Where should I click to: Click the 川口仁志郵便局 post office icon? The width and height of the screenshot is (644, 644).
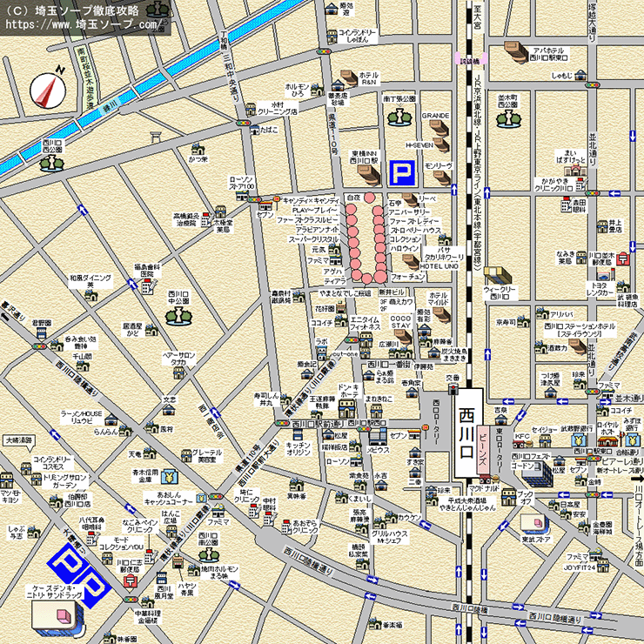pos(131,582)
